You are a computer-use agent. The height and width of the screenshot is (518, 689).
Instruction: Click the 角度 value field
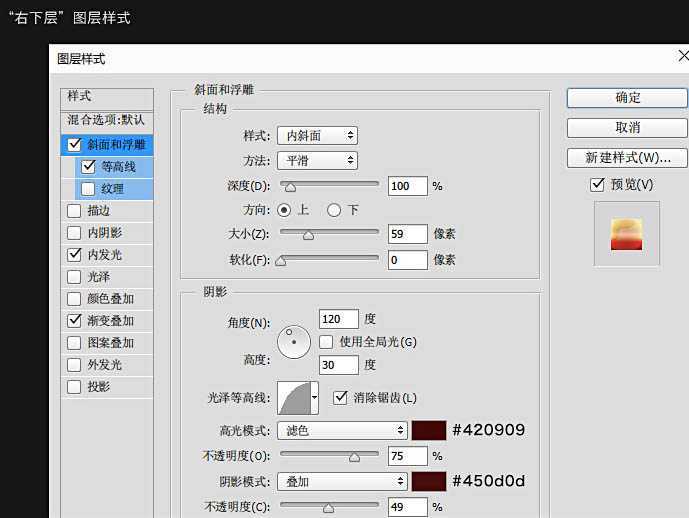coord(339,319)
